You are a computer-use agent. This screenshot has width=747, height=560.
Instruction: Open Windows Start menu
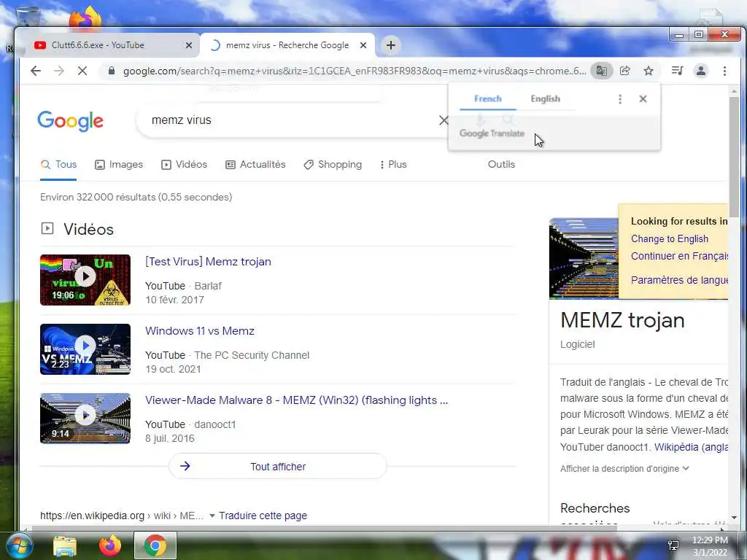tap(20, 546)
